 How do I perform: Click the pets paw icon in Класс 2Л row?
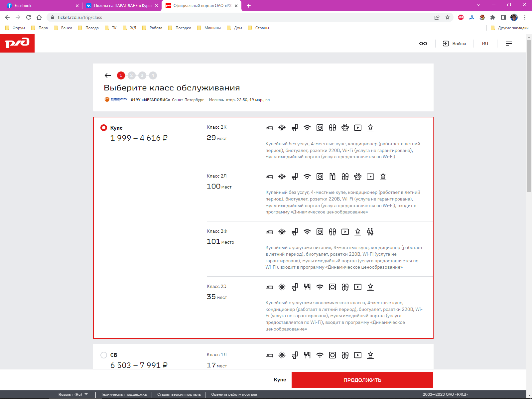point(358,177)
